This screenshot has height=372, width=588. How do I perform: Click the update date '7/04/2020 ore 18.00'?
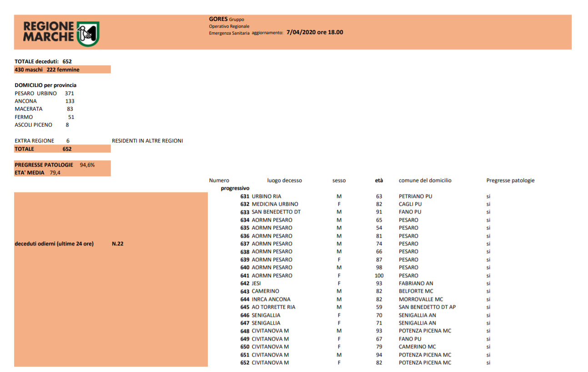tap(315, 32)
